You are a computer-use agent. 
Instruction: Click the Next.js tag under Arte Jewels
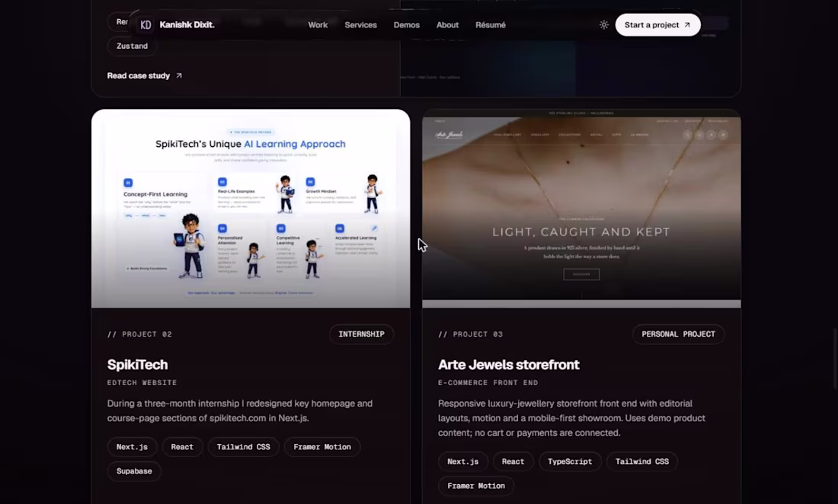(x=463, y=461)
